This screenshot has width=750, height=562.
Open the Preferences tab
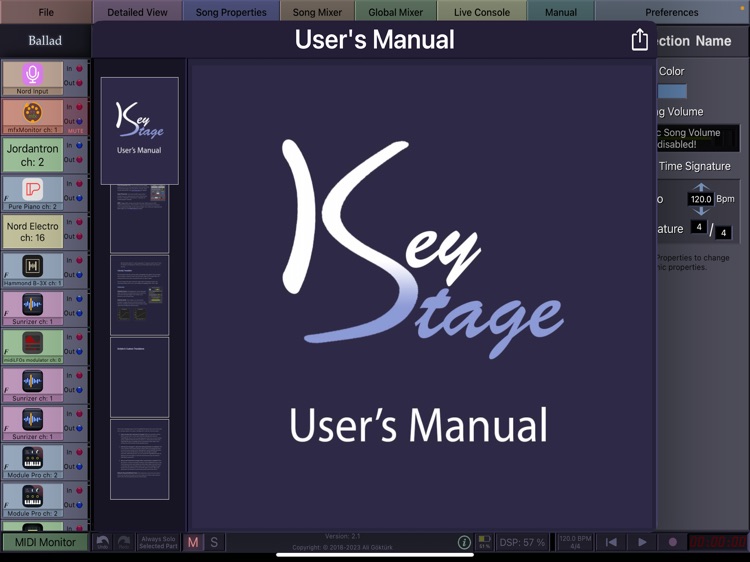tap(672, 12)
